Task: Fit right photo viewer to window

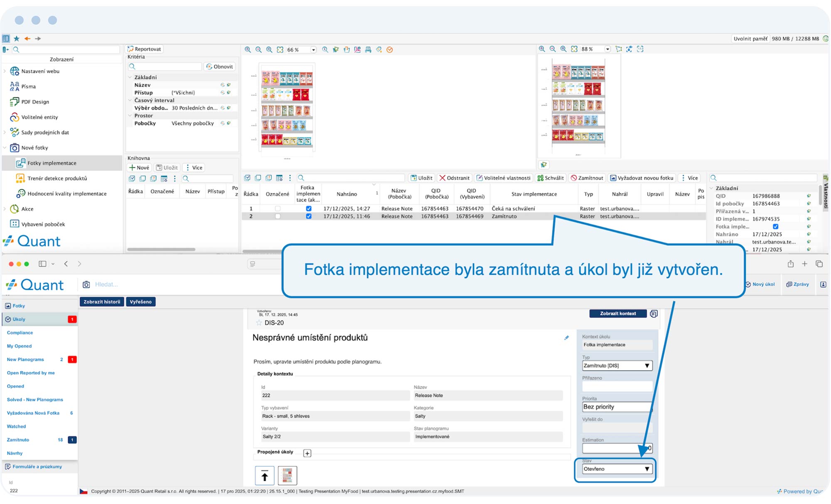Action: coord(574,49)
